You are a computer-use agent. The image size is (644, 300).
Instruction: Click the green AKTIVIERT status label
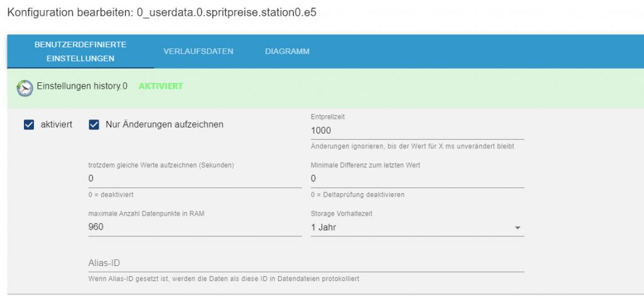pyautogui.click(x=160, y=86)
